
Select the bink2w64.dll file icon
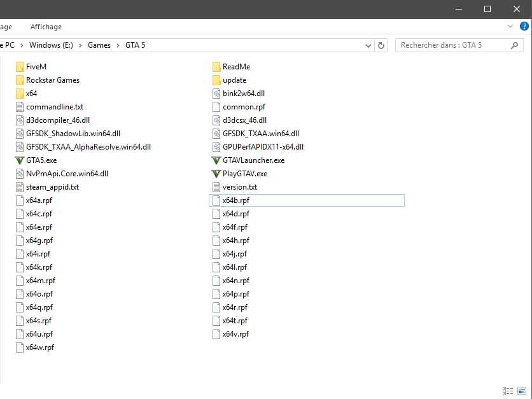pos(216,94)
